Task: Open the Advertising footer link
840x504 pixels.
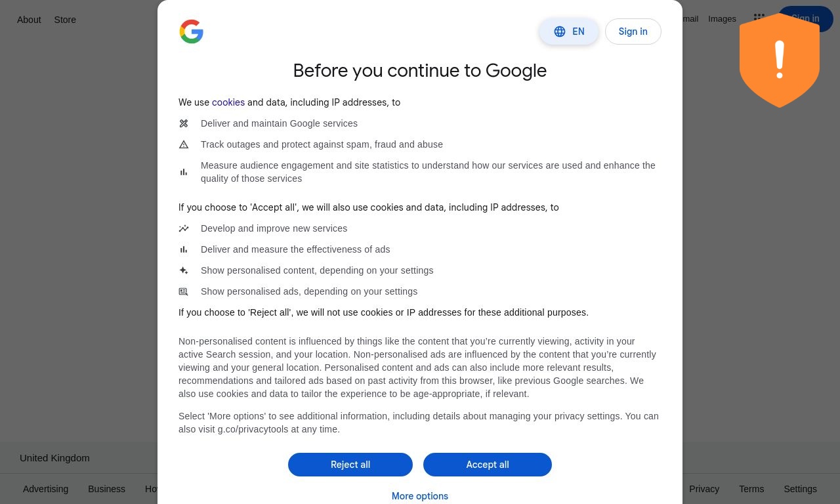Action: (x=45, y=489)
